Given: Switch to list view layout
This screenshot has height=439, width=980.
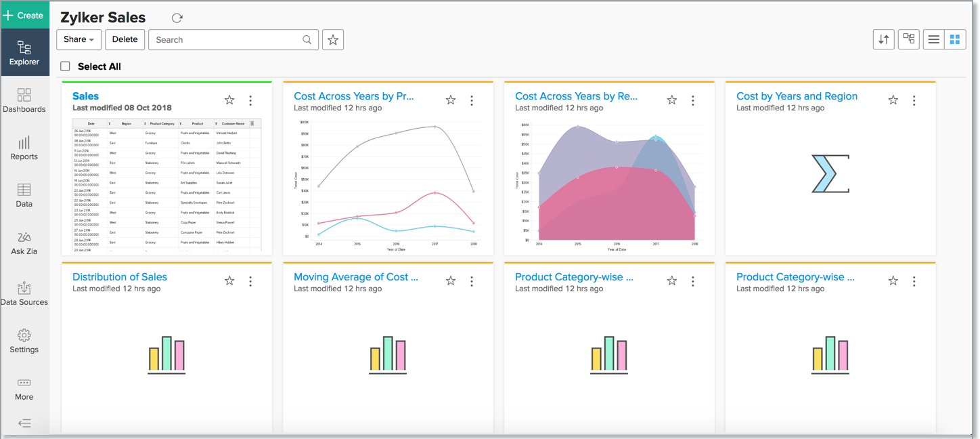Looking at the screenshot, I should 933,40.
